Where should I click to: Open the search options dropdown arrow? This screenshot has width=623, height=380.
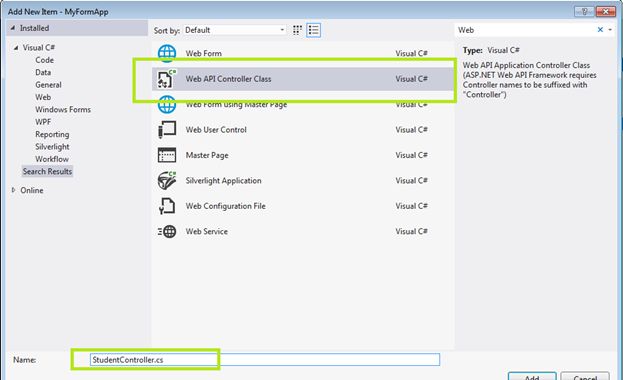(x=610, y=30)
